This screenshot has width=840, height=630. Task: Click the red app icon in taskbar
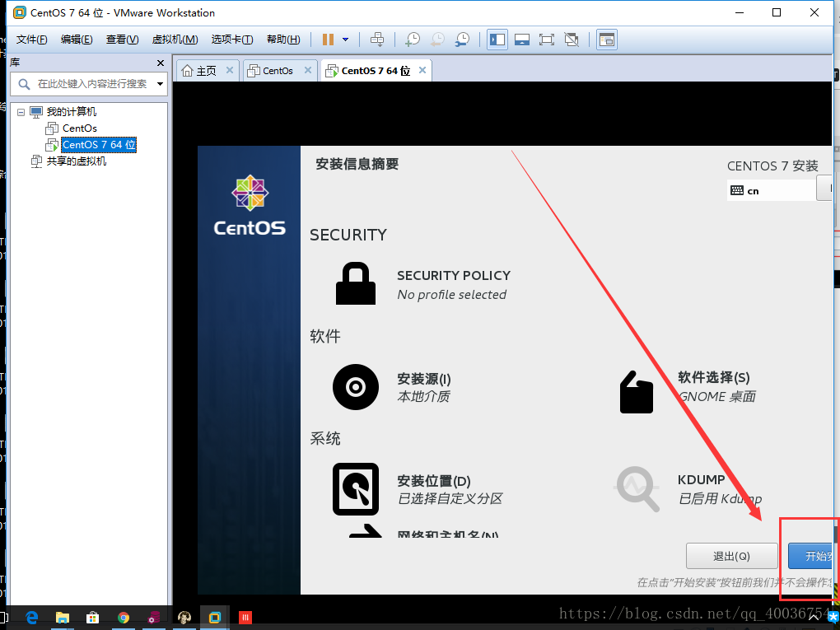[245, 618]
